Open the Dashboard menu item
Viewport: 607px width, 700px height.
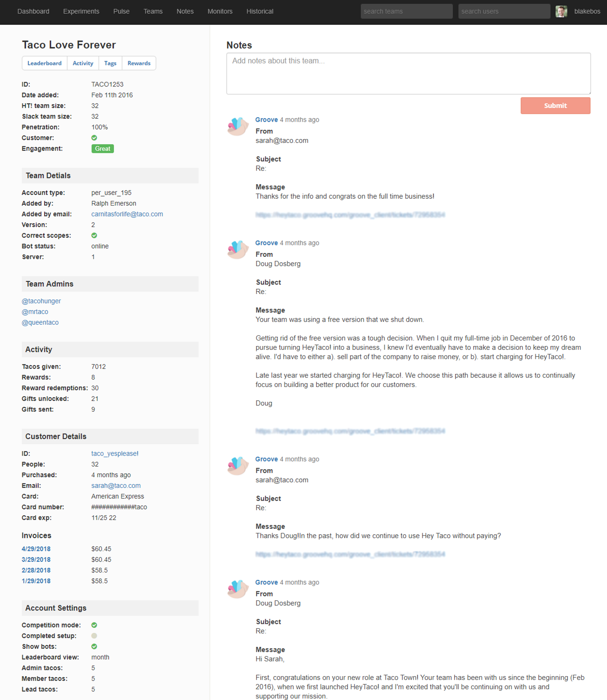[33, 11]
